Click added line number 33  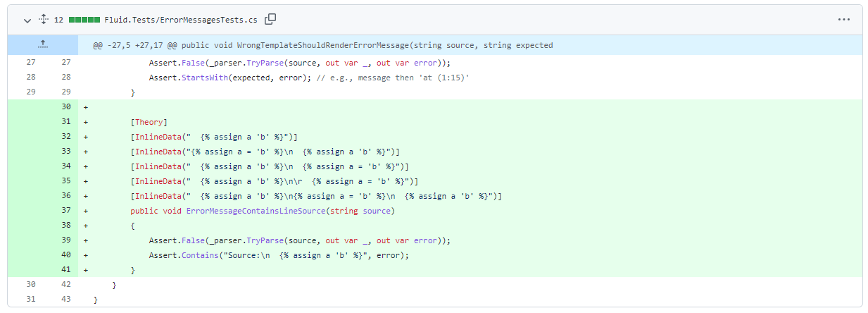coord(67,152)
